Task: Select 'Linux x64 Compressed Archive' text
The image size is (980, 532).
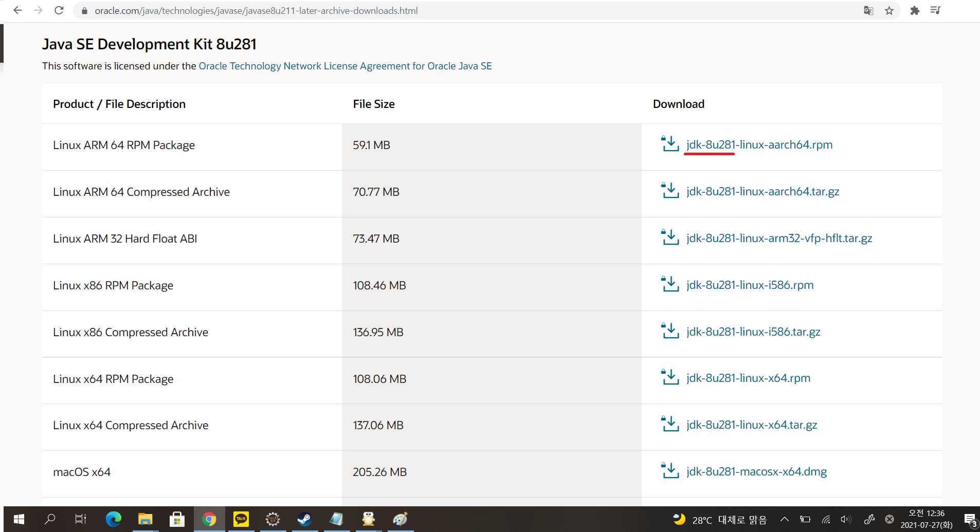Action: click(x=131, y=426)
